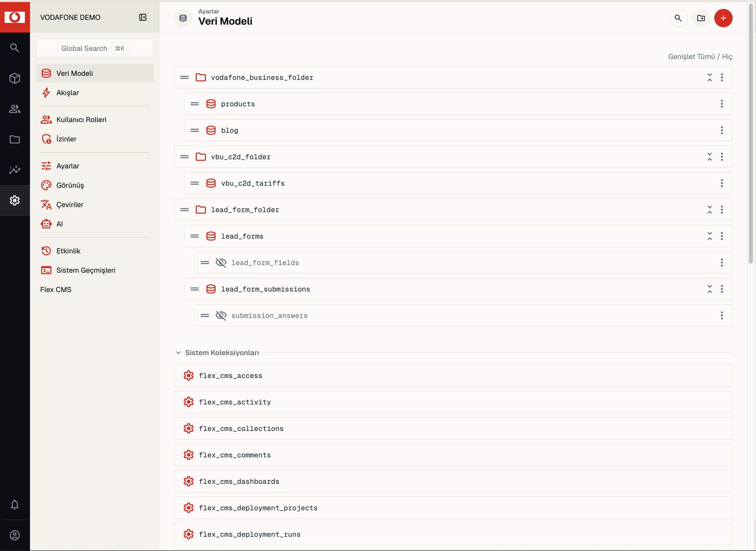Open Kullanıcı Rolleri settings page

point(95,119)
